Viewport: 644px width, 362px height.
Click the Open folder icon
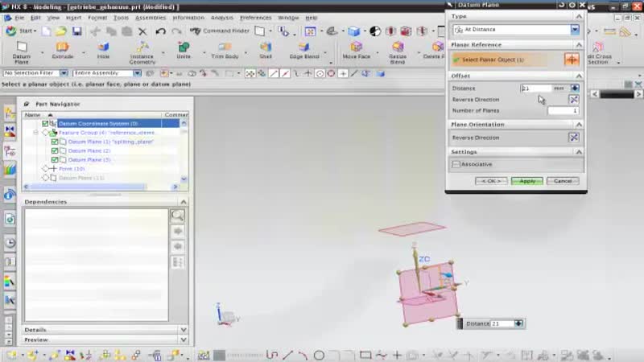(x=61, y=31)
